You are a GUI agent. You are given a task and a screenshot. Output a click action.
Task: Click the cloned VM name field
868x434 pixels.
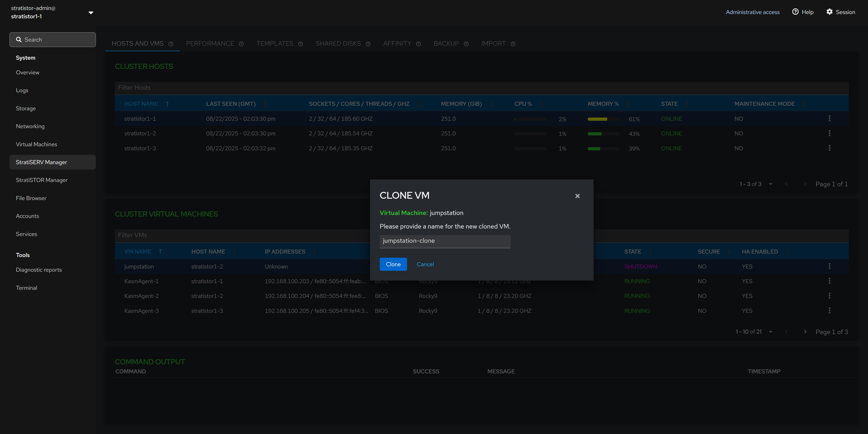(444, 241)
